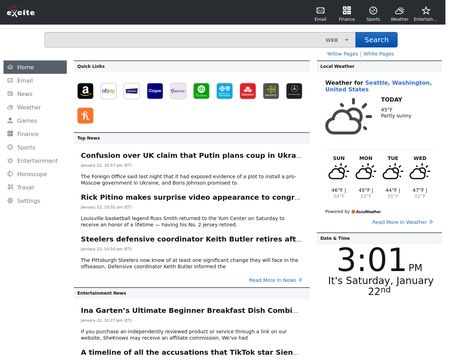Click the Foreign Office article summary text
This screenshot has height=360, width=450.
click(188, 180)
